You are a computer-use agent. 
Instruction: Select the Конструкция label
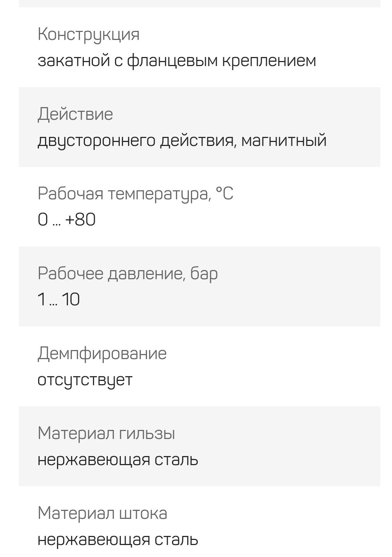[x=89, y=34]
